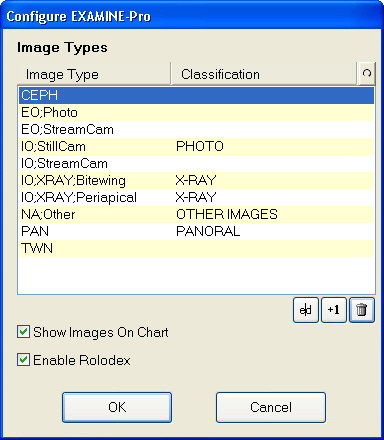The image size is (384, 440).
Task: Dismiss dialog with the Cancel button
Action: [x=271, y=407]
